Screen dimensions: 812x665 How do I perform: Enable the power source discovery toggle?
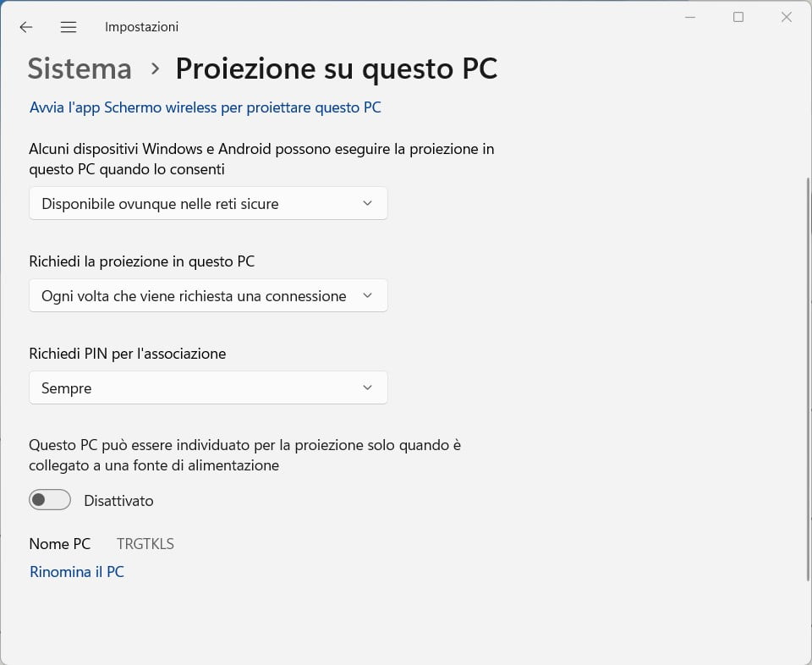(x=50, y=500)
